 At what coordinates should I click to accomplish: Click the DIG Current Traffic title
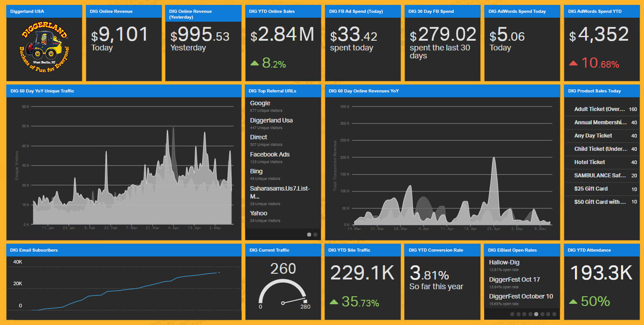(269, 250)
